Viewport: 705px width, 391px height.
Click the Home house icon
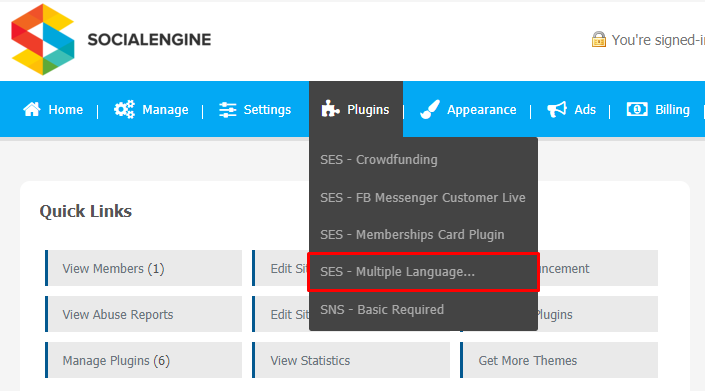coord(32,109)
